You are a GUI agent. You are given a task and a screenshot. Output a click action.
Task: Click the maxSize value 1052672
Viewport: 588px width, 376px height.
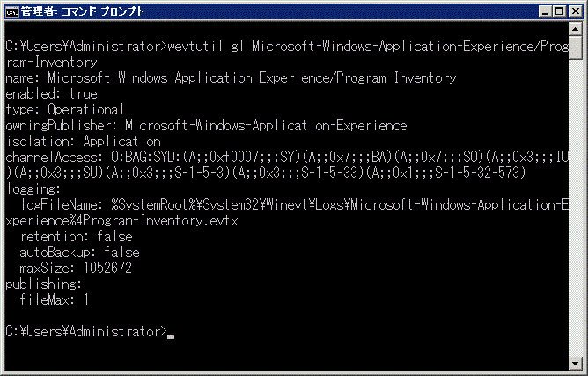107,268
